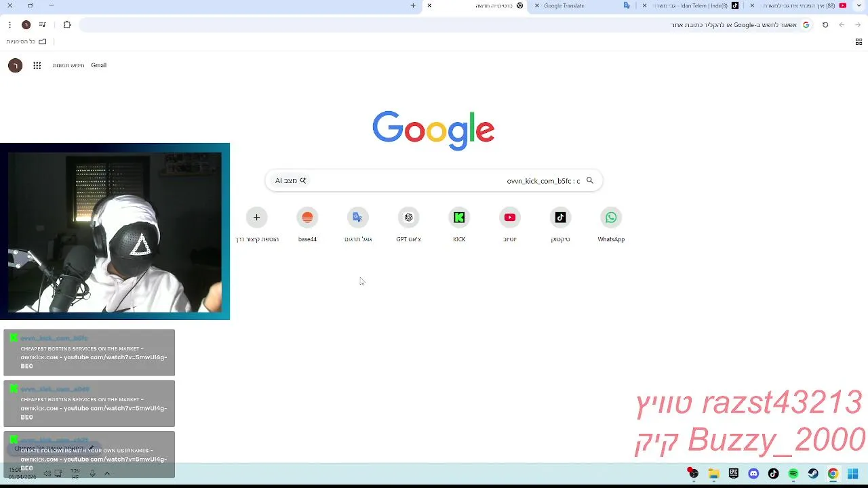Viewport: 868px width, 488px height.
Task: Open OBS Studio from the taskbar
Action: point(693,473)
